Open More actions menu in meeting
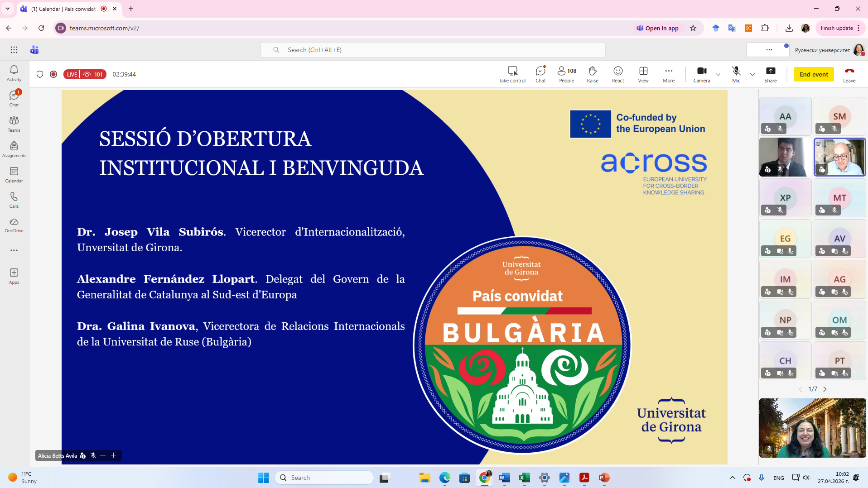The width and height of the screenshot is (868, 488). 669,74
